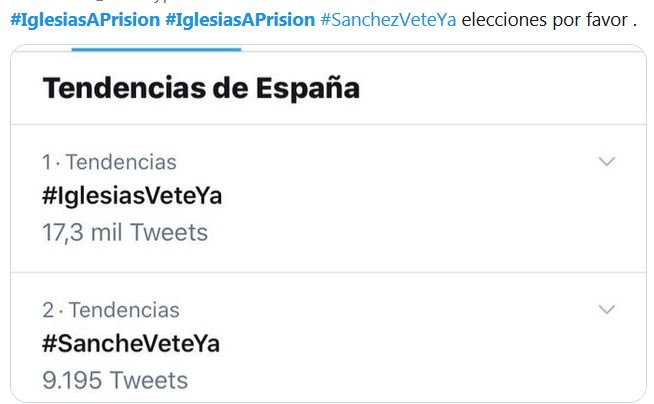Select the 9.195 Tweets count
Screen dimensions: 654x404
[x=115, y=381]
